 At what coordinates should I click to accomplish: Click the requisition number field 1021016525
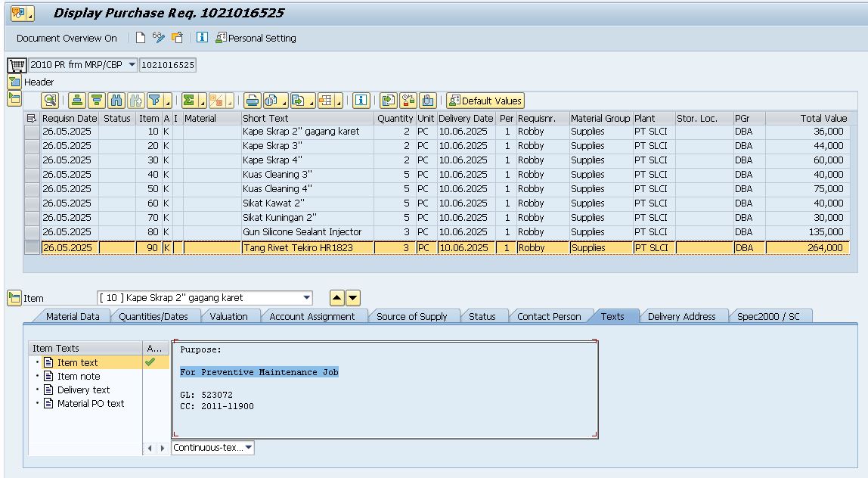tap(168, 65)
